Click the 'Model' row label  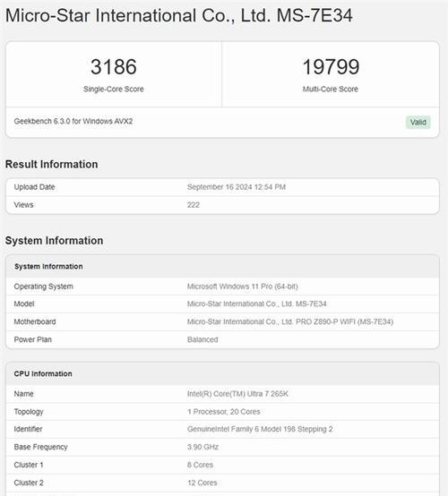point(24,304)
